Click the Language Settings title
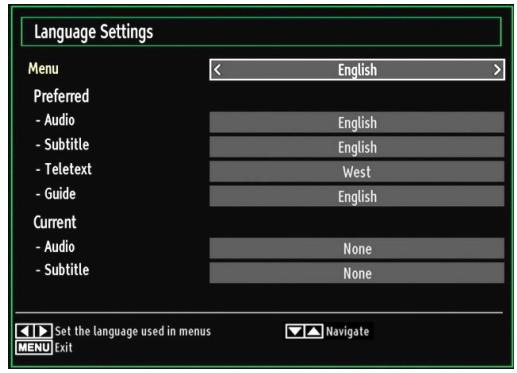Screen dimensions: 517x373 (x=94, y=32)
